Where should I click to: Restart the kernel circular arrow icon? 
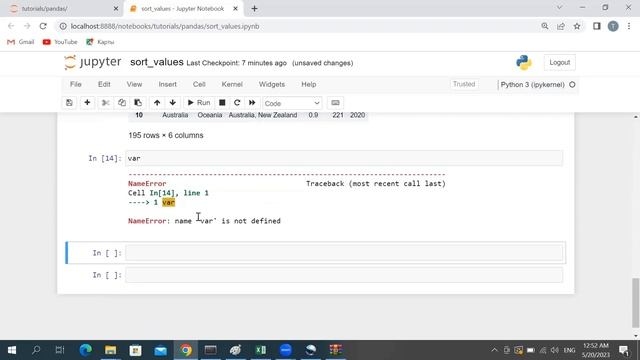point(237,103)
